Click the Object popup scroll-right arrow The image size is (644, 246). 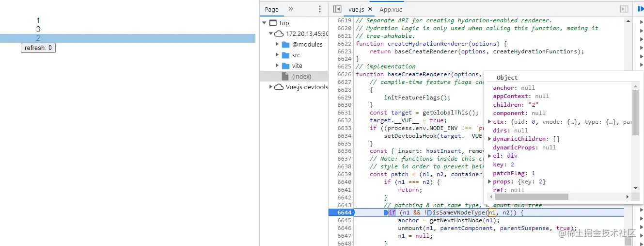click(x=628, y=197)
